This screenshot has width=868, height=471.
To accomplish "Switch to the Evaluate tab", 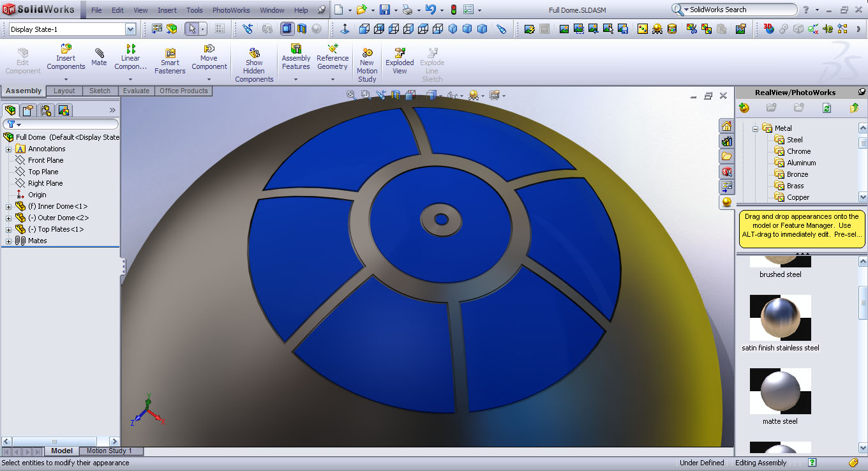I will click(x=136, y=91).
